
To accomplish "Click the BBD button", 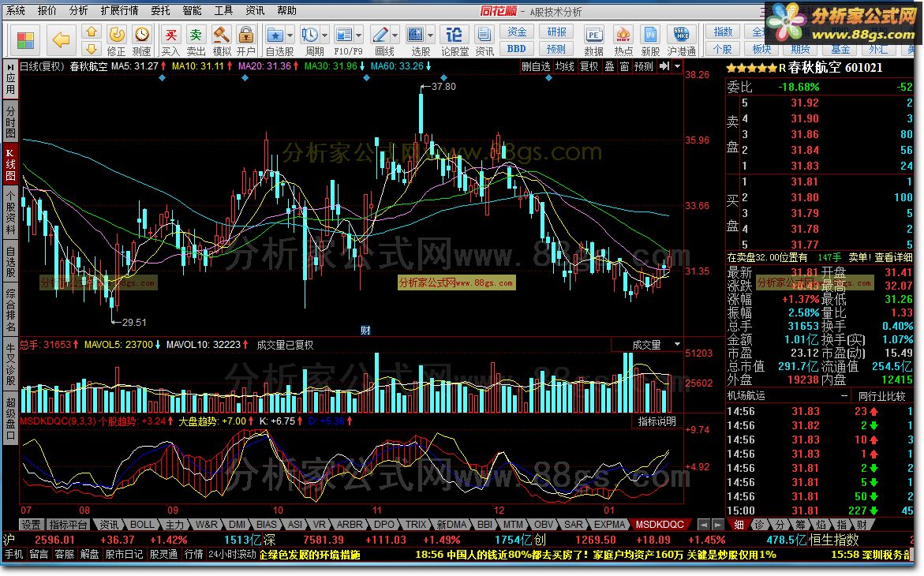I will click(x=517, y=49).
